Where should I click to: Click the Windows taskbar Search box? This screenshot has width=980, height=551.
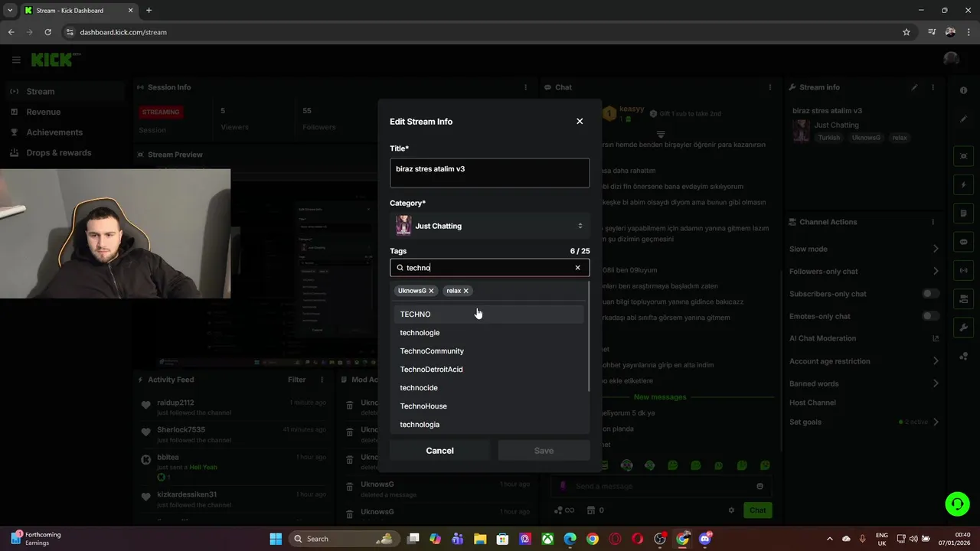[342, 539]
